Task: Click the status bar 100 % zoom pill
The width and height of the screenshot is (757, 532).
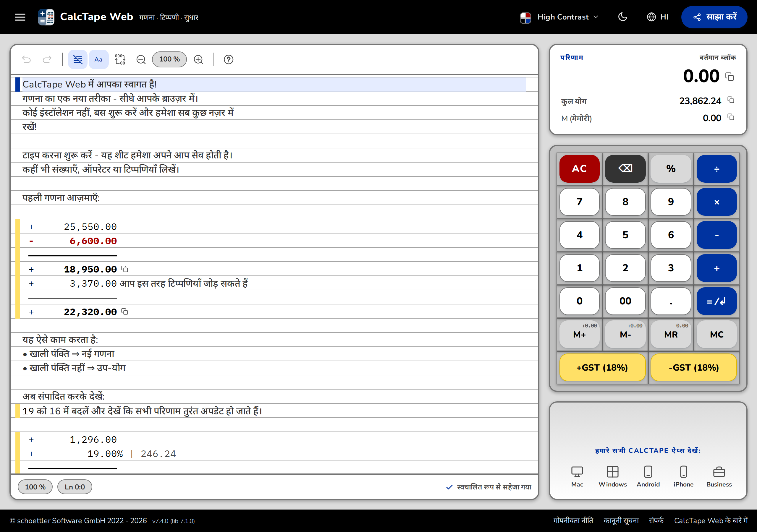Action: coord(35,487)
